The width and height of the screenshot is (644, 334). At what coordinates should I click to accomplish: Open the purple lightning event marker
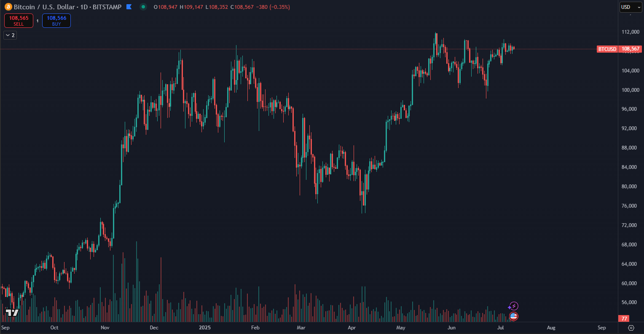pos(513,306)
